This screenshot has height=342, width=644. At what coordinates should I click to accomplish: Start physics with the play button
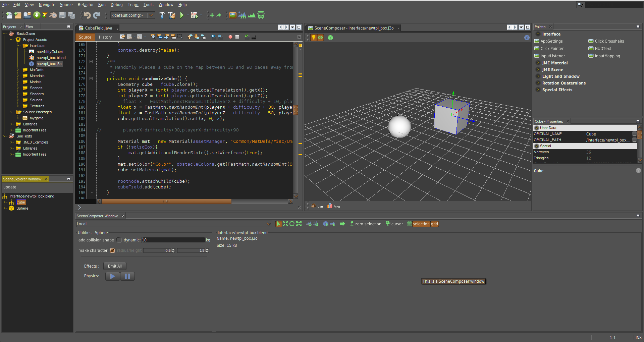tap(113, 276)
